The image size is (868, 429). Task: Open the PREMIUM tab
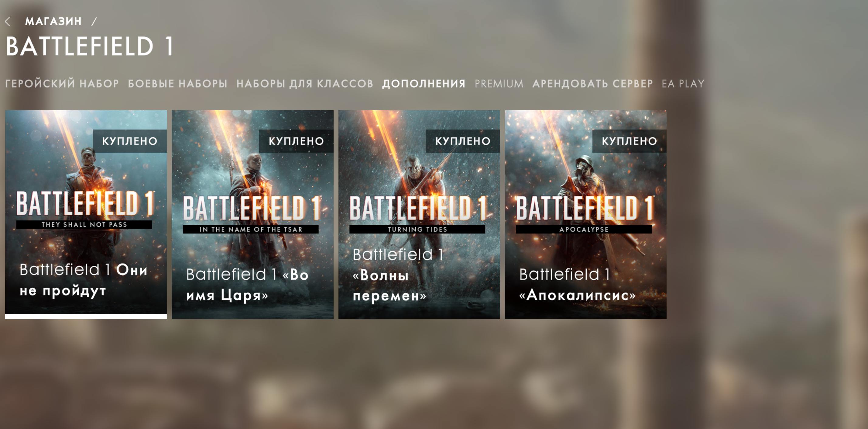tap(499, 83)
